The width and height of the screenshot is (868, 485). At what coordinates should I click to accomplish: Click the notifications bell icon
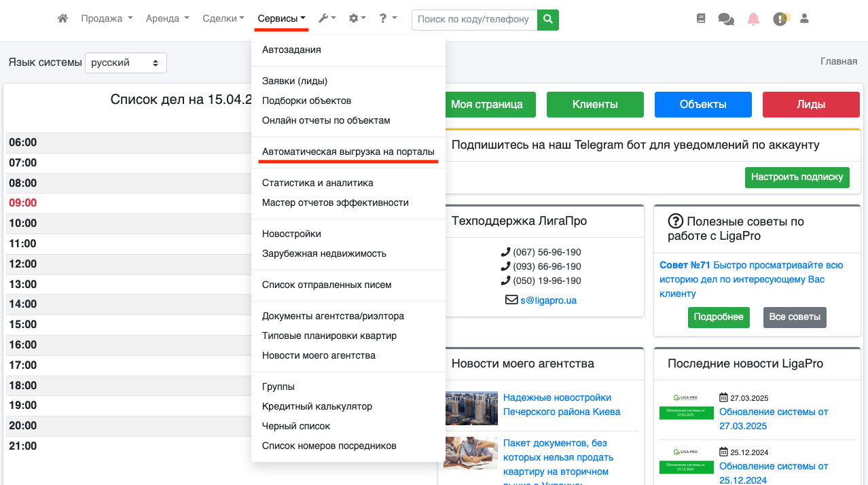[753, 19]
